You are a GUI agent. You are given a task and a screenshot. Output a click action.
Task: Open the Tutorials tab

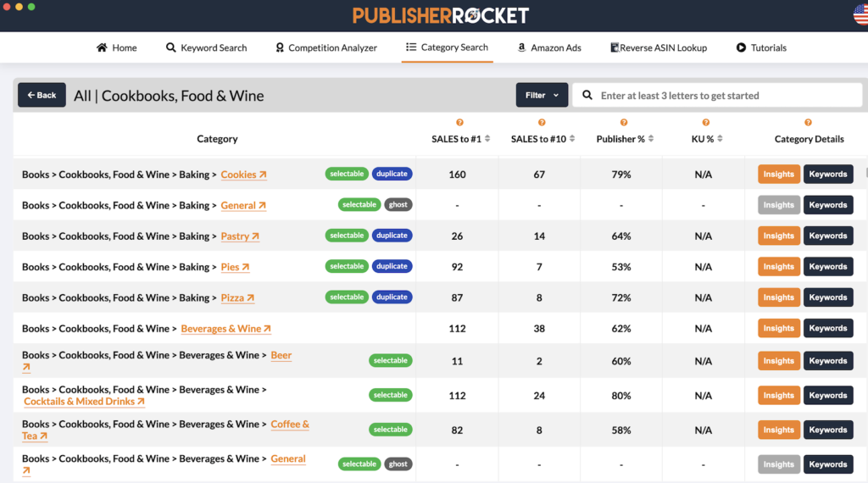(x=761, y=47)
